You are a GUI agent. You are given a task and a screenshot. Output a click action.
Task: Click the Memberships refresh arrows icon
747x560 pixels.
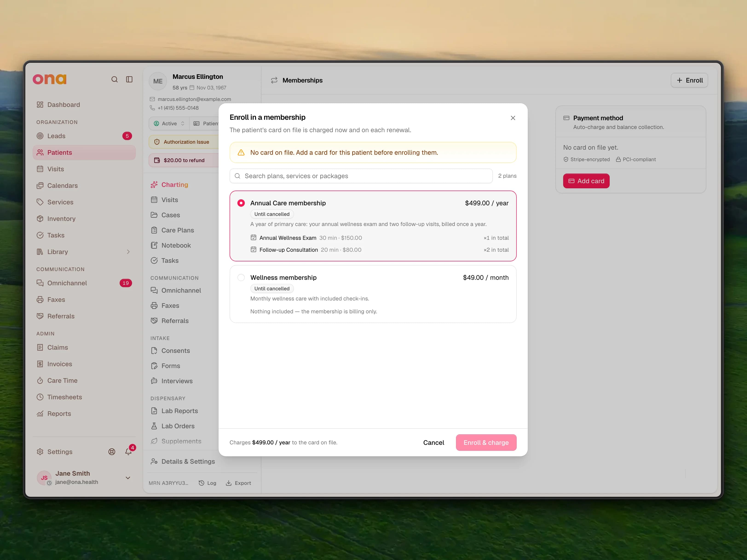274,80
